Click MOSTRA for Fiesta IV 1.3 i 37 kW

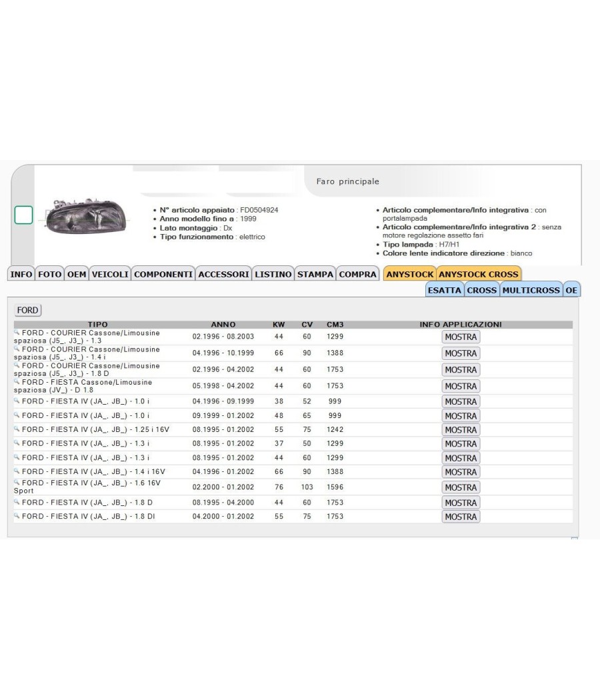[461, 444]
